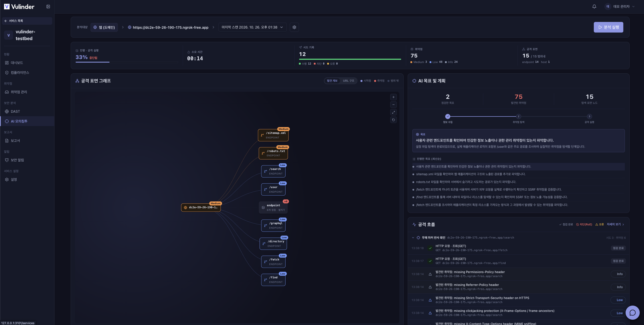Select the /graphql endpoint node
The height and width of the screenshot is (325, 644).
[273, 225]
